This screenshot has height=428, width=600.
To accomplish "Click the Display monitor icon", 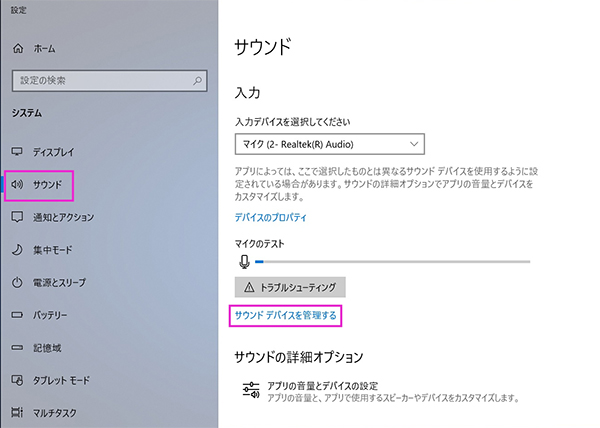I will click(x=16, y=152).
